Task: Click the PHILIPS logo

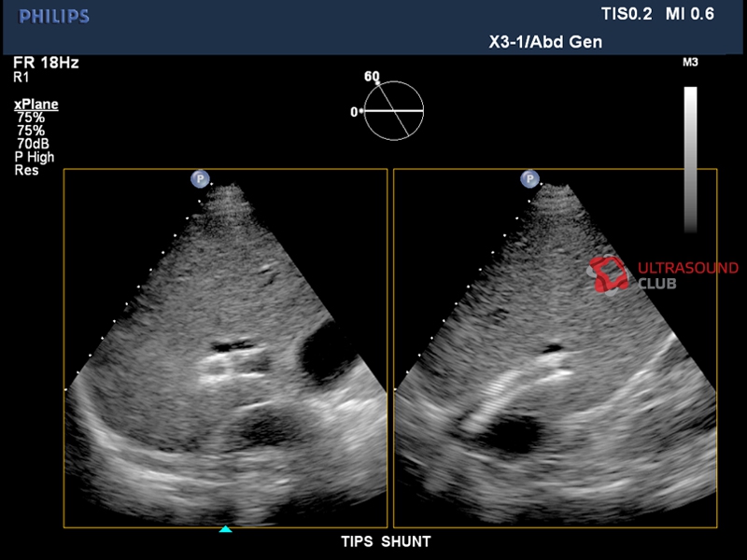Action: coord(54,17)
